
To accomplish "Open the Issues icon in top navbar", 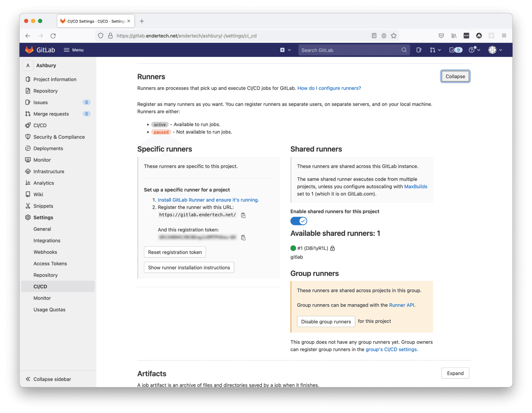I will [x=419, y=50].
